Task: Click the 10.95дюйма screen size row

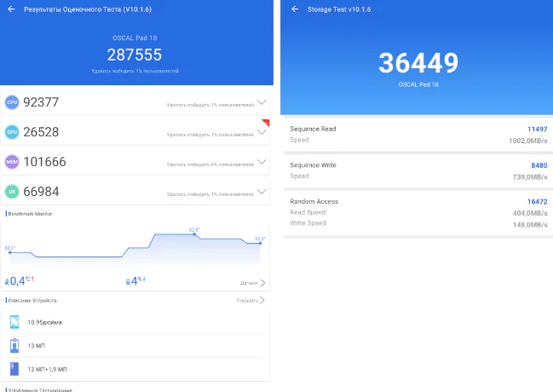Action: point(135,322)
